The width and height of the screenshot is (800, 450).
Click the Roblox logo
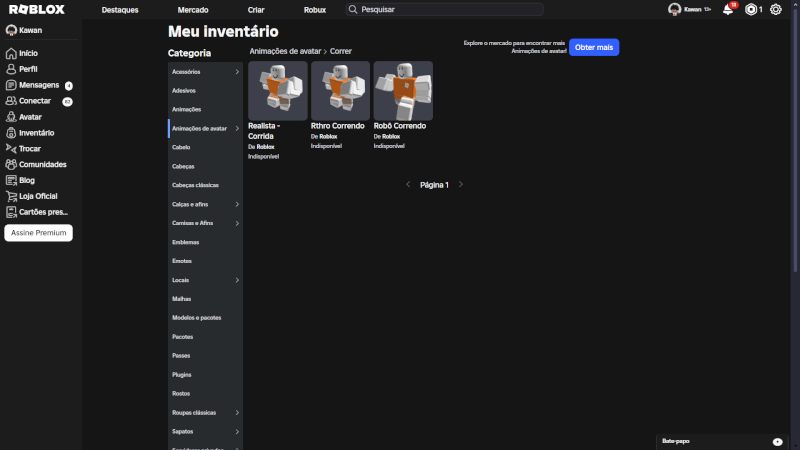[x=37, y=9]
